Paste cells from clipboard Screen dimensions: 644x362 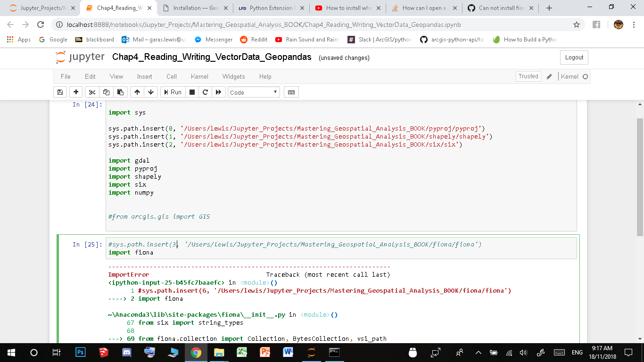coord(120,92)
